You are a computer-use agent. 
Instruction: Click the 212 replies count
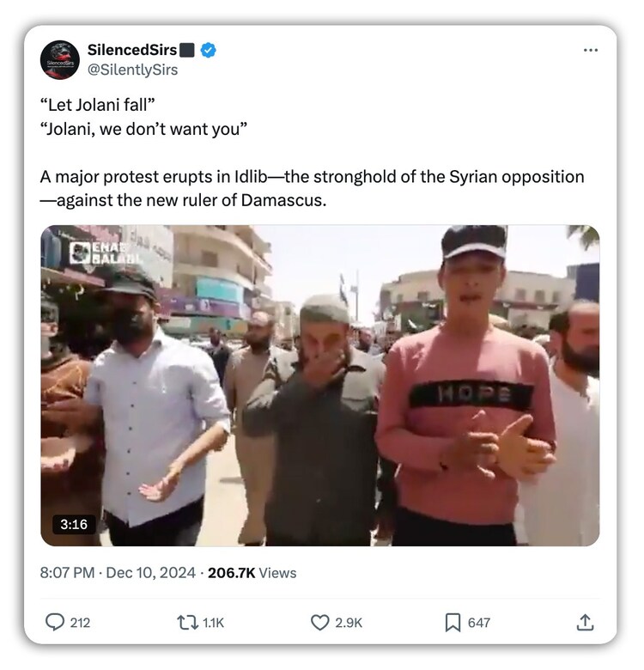pyautogui.click(x=81, y=623)
